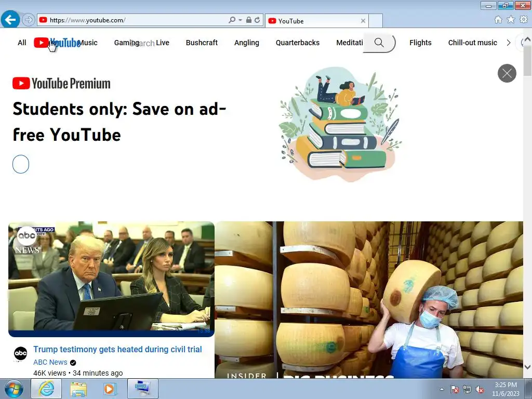Open the muted volume tray icon
Screen dimensions: 532x399
480,389
